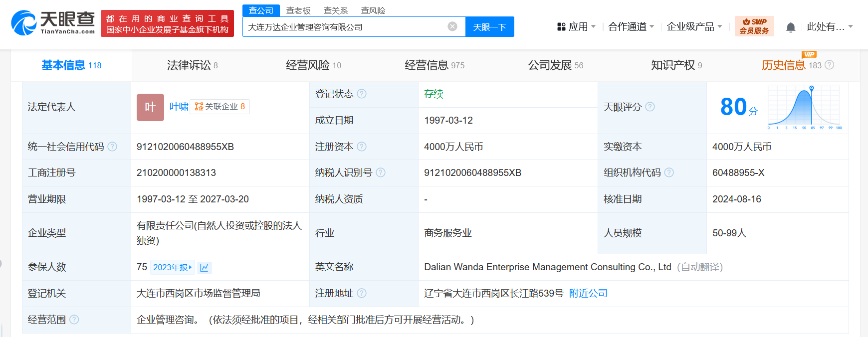868x337 pixels.
Task: Click help icon next to 天眼评分
Action: point(650,107)
